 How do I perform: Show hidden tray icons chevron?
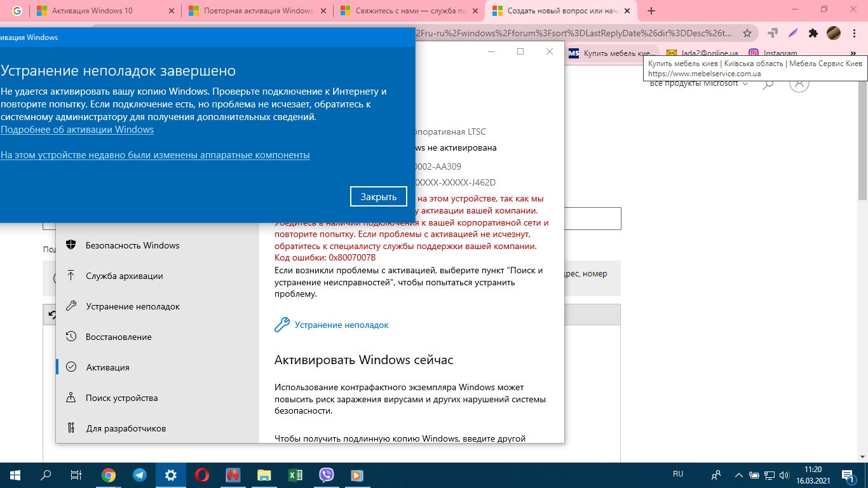pyautogui.click(x=738, y=475)
